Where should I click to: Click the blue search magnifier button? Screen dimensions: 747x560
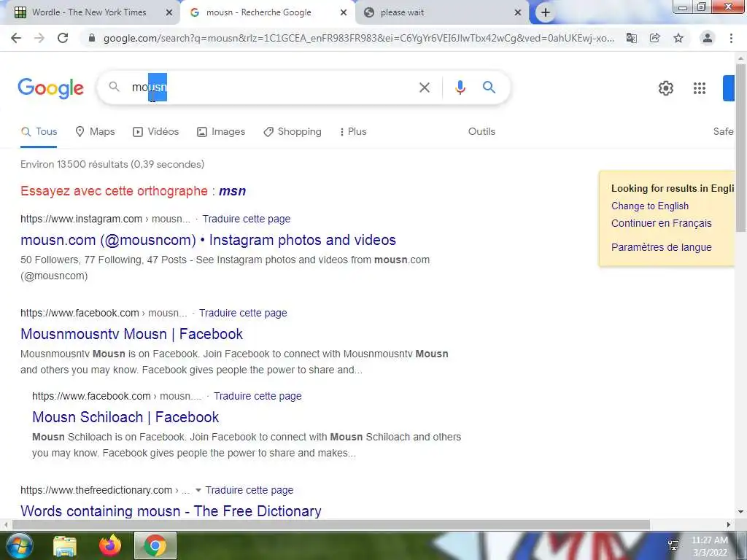pos(489,87)
